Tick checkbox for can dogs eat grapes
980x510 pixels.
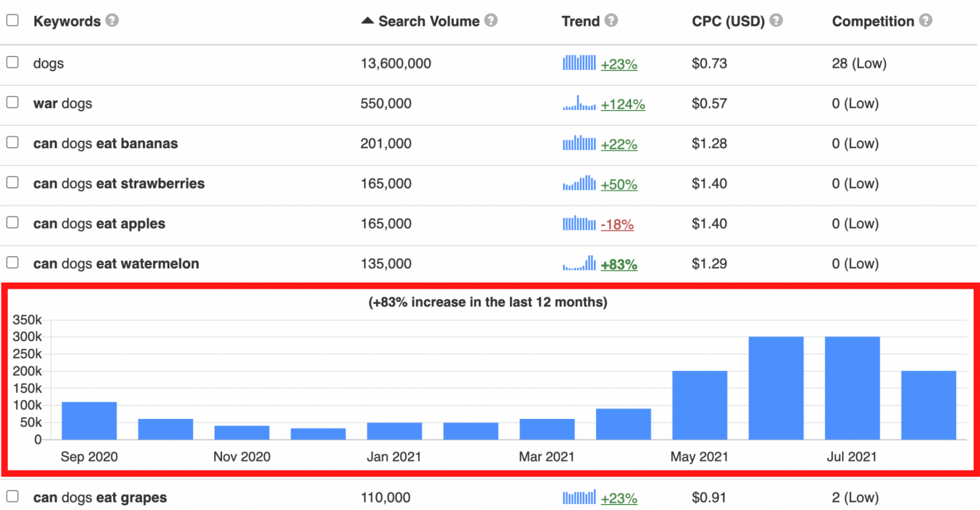click(x=12, y=497)
